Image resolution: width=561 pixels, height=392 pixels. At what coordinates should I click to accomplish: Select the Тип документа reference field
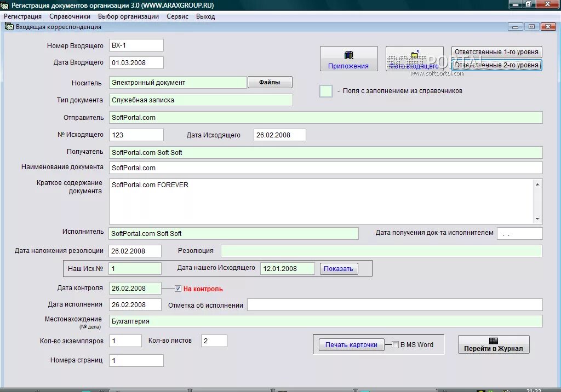[x=201, y=100]
